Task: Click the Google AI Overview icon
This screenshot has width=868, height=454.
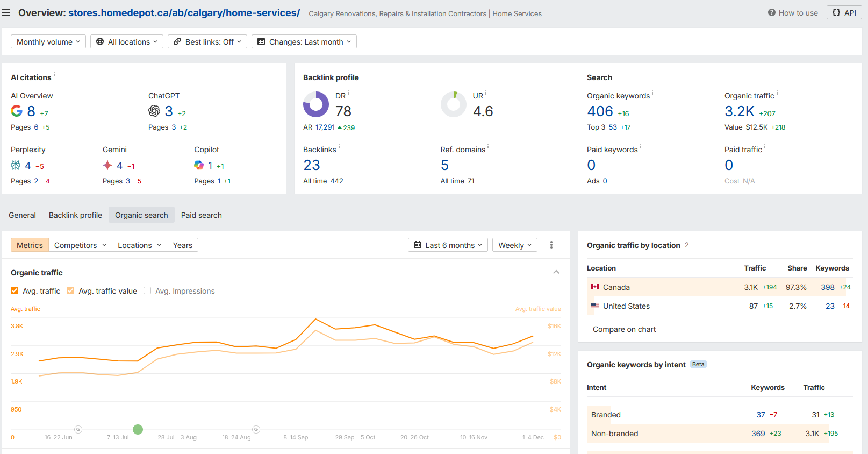Action: (x=17, y=111)
